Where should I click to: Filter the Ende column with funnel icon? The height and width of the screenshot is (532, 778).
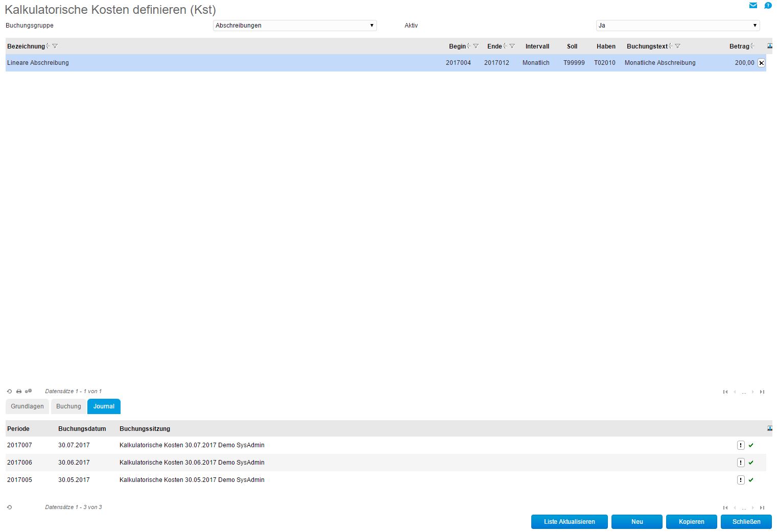click(512, 46)
